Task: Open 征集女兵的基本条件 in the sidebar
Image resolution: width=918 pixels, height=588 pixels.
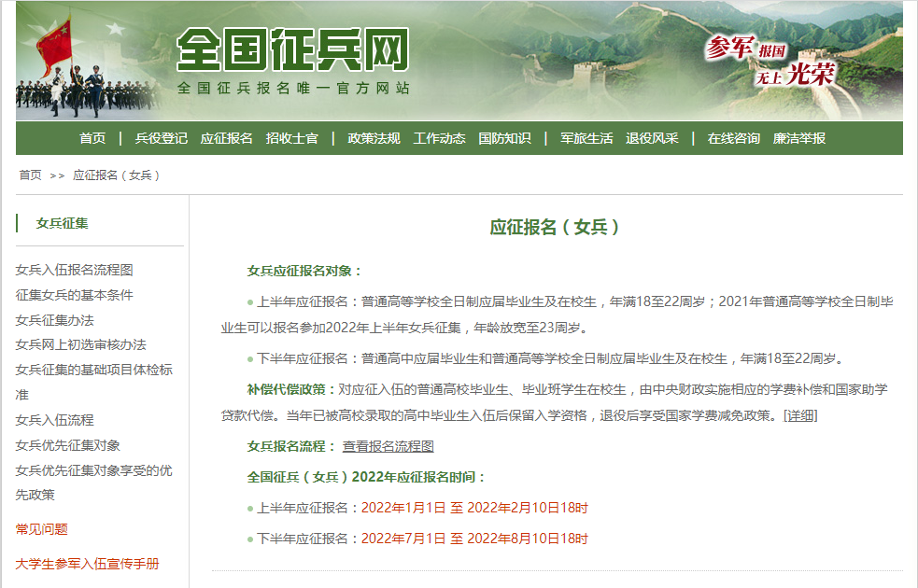Action: 75,295
